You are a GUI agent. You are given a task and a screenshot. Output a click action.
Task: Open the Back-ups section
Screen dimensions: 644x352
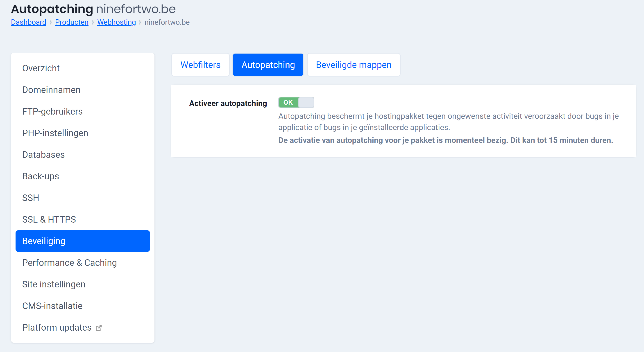[41, 176]
